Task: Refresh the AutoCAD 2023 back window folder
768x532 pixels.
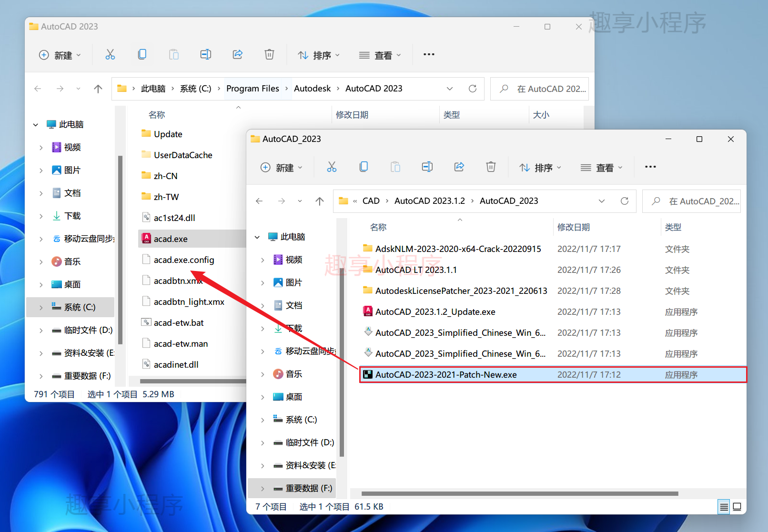Action: 473,89
